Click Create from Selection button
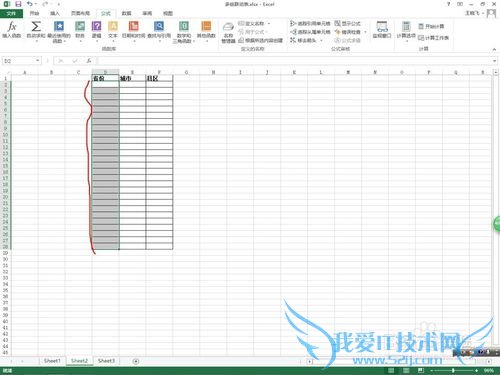This screenshot has width=500, height=375. point(261,40)
